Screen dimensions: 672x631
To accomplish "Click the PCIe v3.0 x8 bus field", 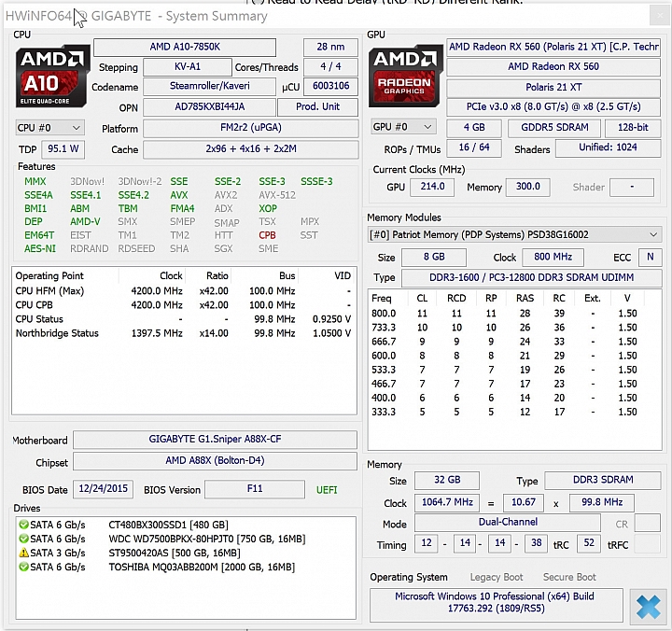I will click(x=553, y=107).
